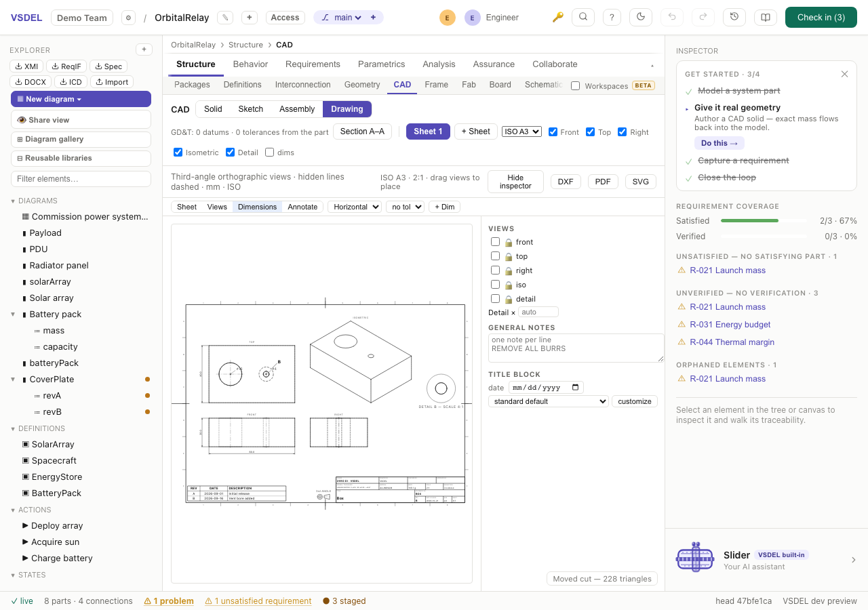
Task: Uncheck the Isometric checkbox
Action: pyautogui.click(x=178, y=152)
